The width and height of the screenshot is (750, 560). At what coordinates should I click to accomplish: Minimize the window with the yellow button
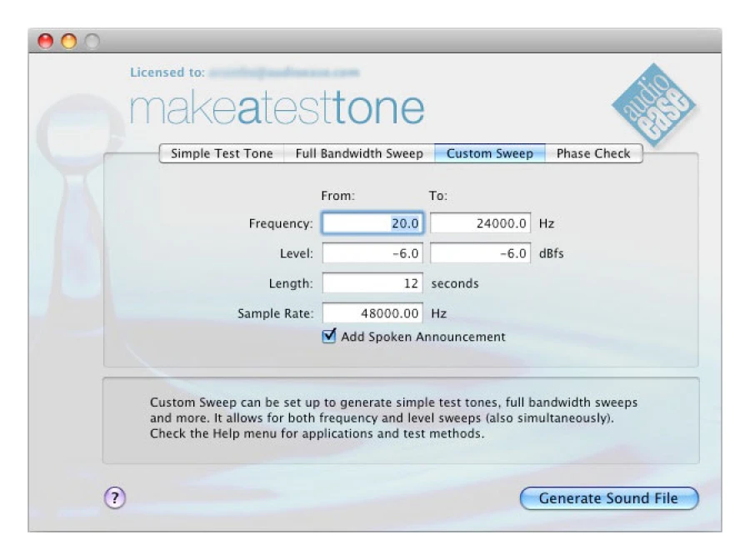coord(69,41)
